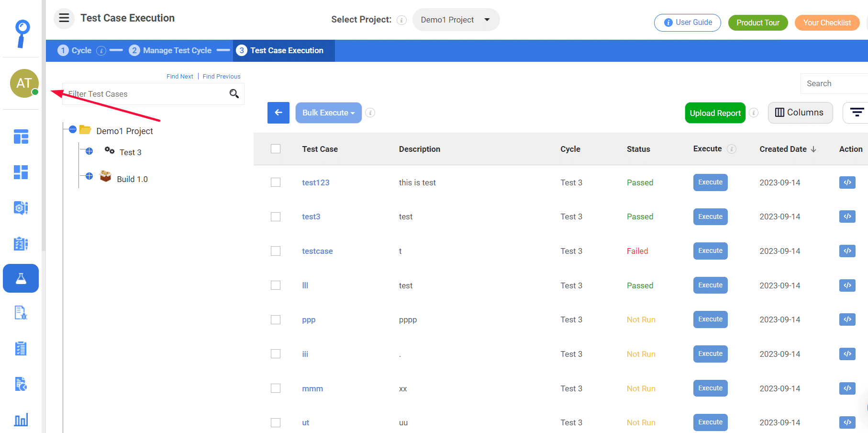
Task: Expand the Build 1.0 tree node
Action: (x=89, y=176)
